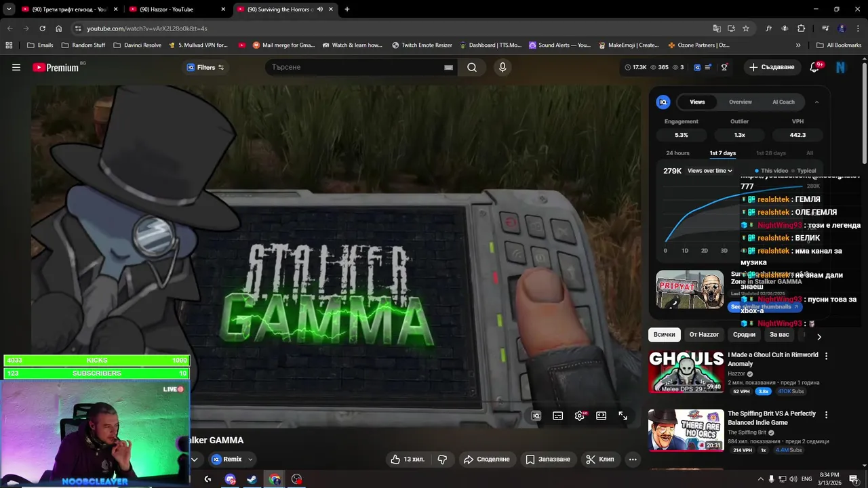Open All Bookmarks folder
Viewport: 868px width, 488px height.
[x=839, y=45]
